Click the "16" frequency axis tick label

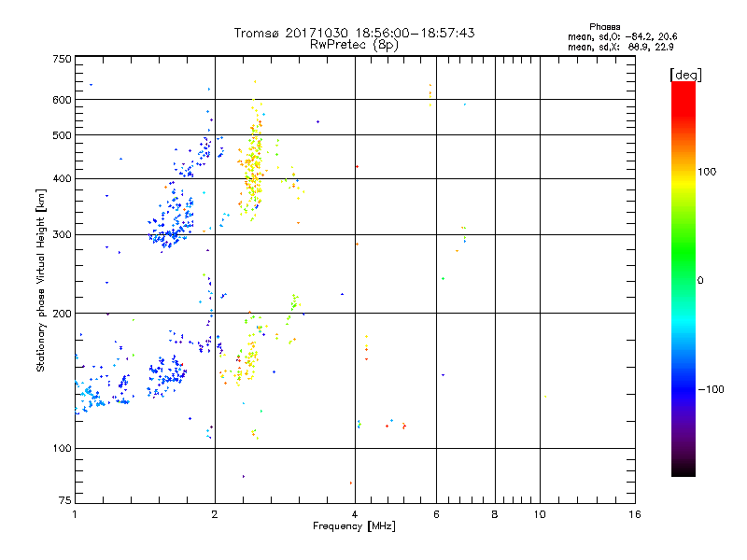(635, 514)
